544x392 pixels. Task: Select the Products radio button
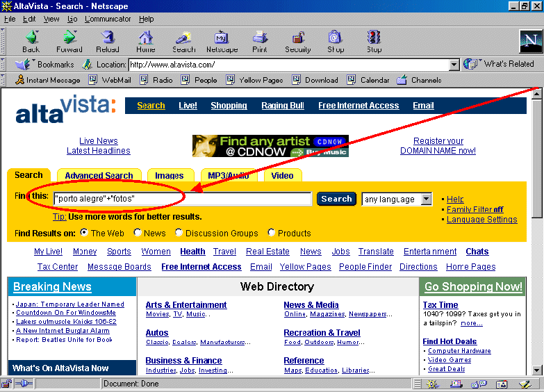coord(271,232)
